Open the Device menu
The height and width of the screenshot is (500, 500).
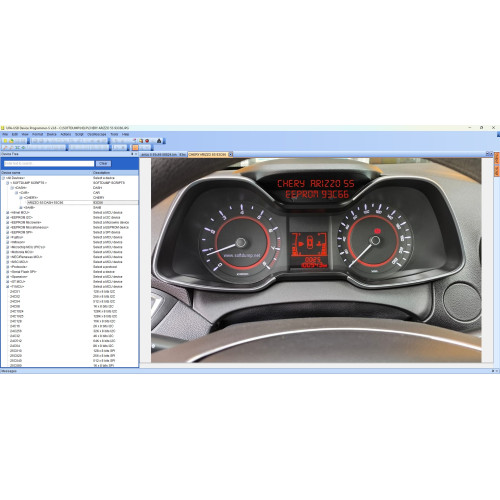point(52,134)
